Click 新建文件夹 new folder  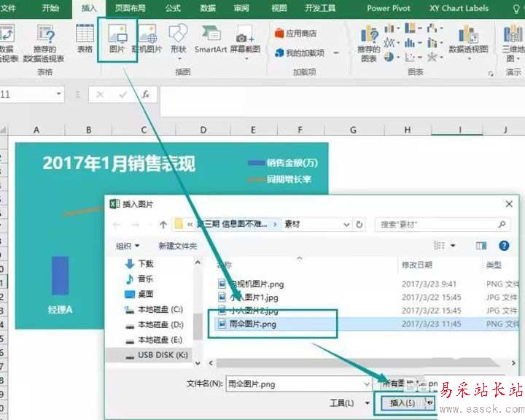pyautogui.click(x=177, y=246)
